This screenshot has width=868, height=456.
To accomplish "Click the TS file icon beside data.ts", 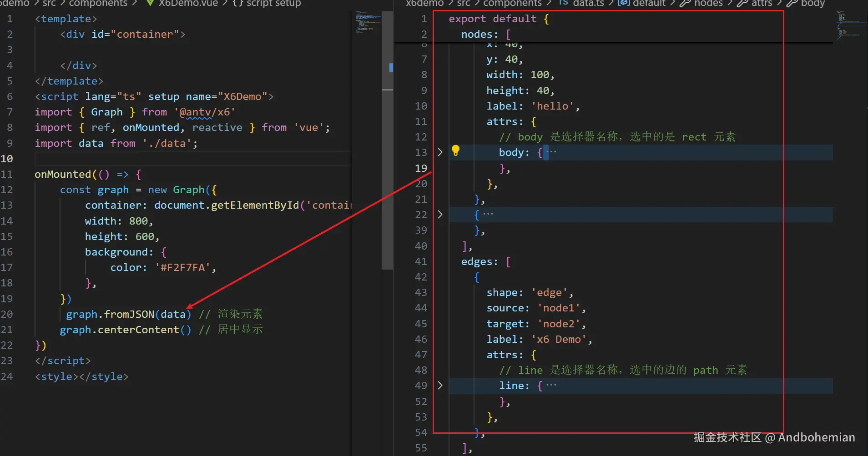I will [x=563, y=3].
